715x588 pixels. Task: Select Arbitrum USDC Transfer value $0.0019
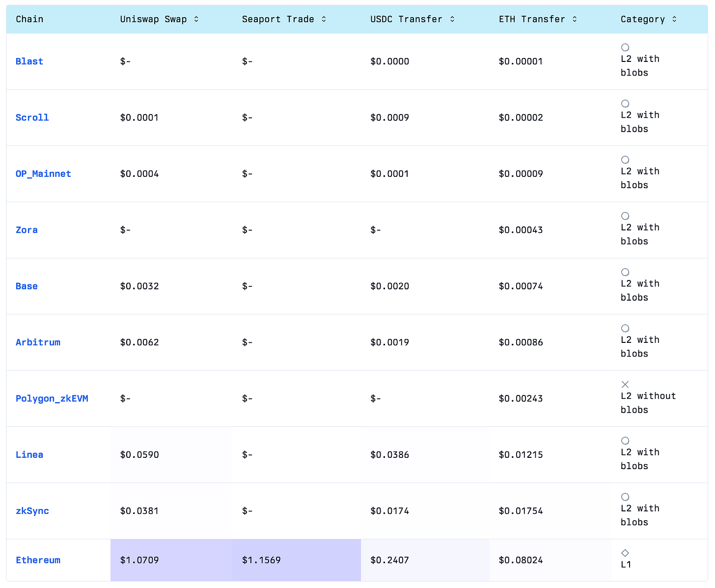click(x=389, y=342)
